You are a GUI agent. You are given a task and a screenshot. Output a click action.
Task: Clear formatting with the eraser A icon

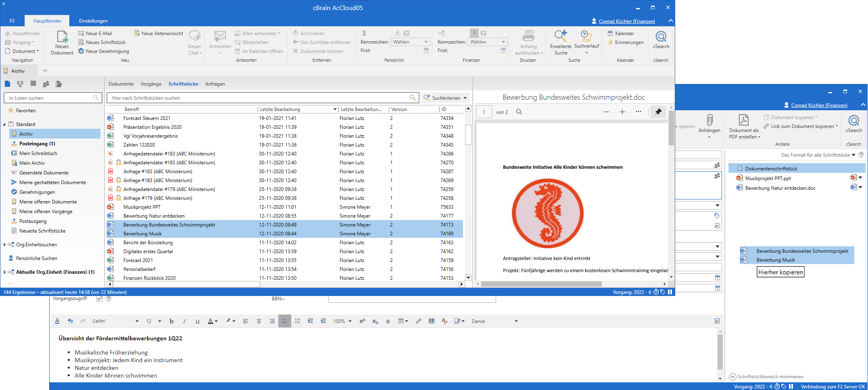click(x=444, y=321)
